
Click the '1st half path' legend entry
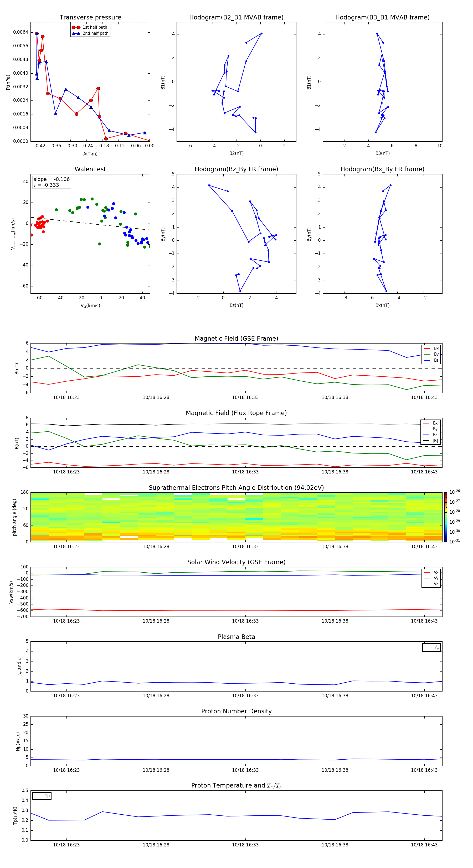(90, 27)
